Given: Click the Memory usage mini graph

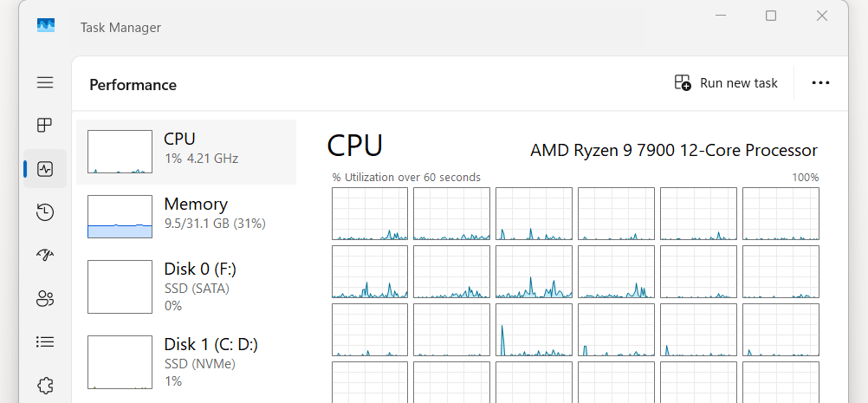Looking at the screenshot, I should [120, 217].
